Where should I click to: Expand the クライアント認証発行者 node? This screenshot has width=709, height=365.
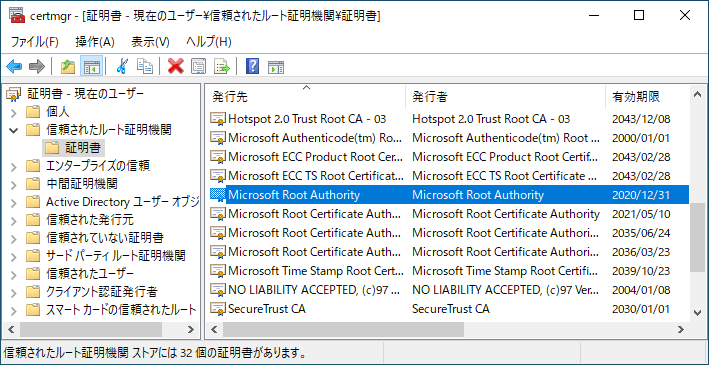14,293
